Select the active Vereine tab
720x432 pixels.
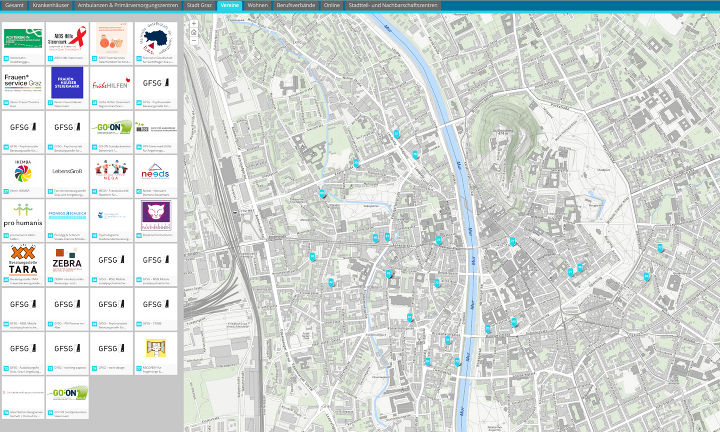[x=230, y=6]
